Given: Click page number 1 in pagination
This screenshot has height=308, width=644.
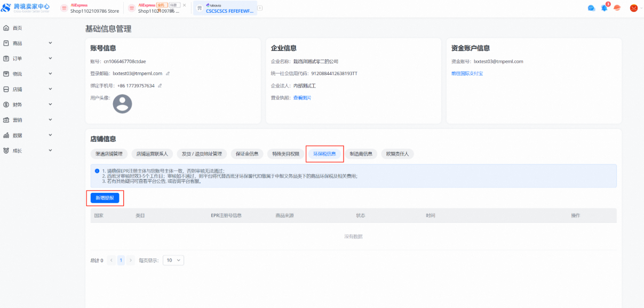Looking at the screenshot, I should pyautogui.click(x=121, y=261).
